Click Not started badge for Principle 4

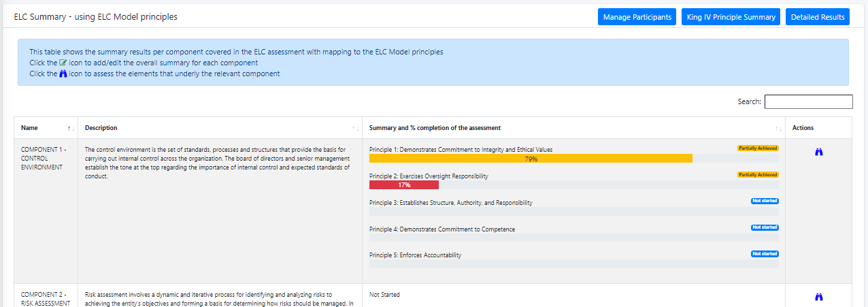click(765, 227)
